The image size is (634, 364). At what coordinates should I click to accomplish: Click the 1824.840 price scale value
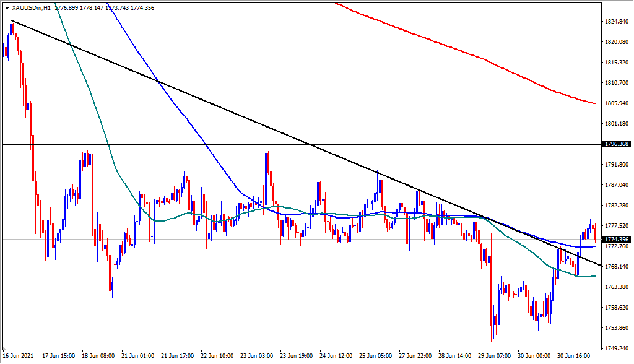click(x=617, y=22)
